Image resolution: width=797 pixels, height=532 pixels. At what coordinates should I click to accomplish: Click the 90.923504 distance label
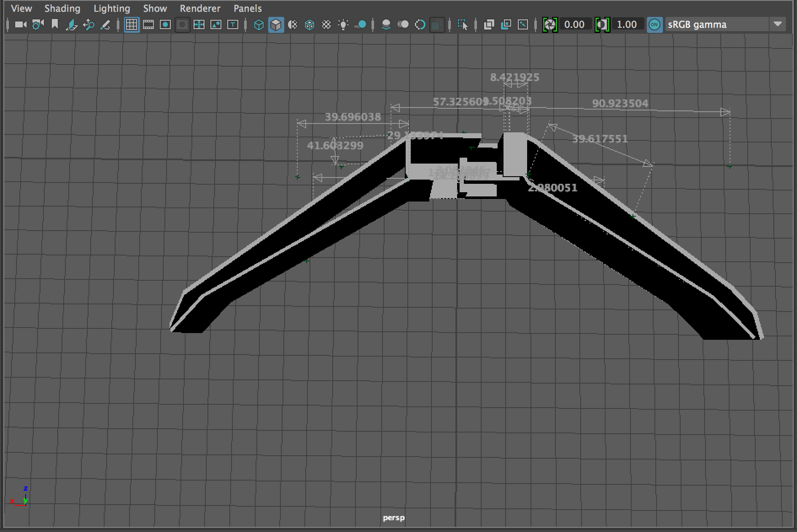(620, 103)
